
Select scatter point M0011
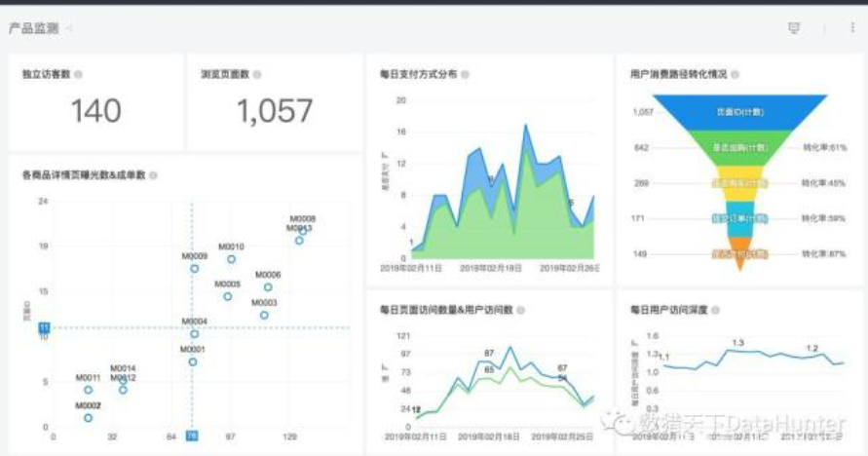pyautogui.click(x=88, y=390)
